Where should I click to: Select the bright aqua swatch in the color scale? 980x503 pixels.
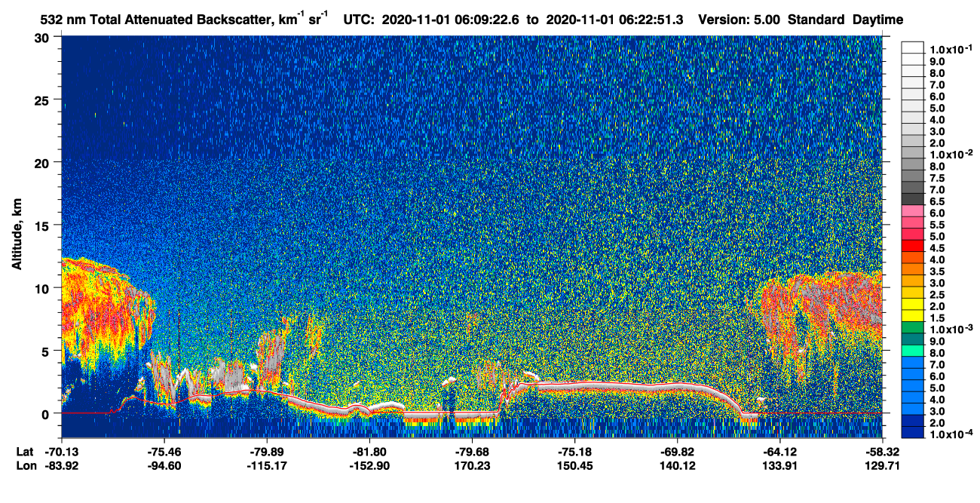(912, 351)
